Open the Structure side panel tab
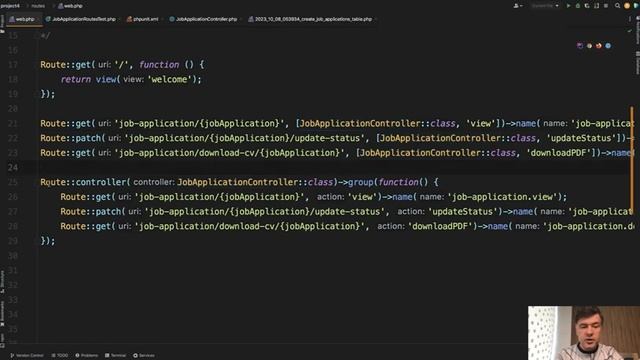 (x=2, y=281)
